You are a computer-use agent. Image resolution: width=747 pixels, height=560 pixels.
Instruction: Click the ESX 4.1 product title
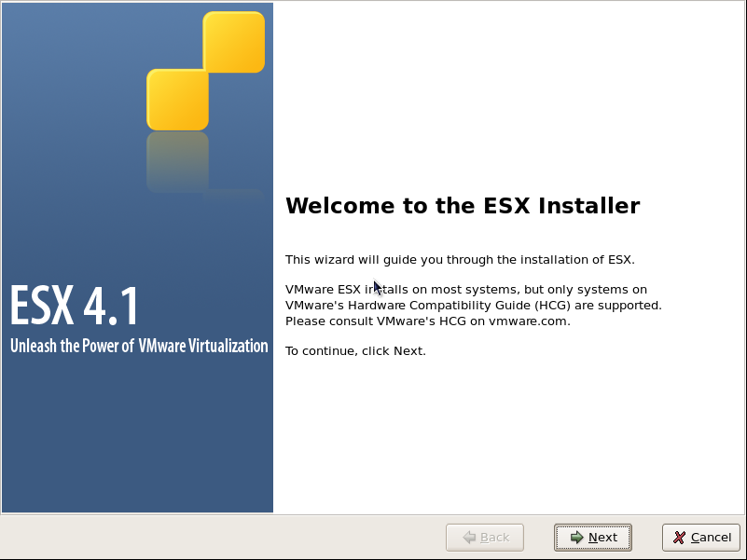75,305
